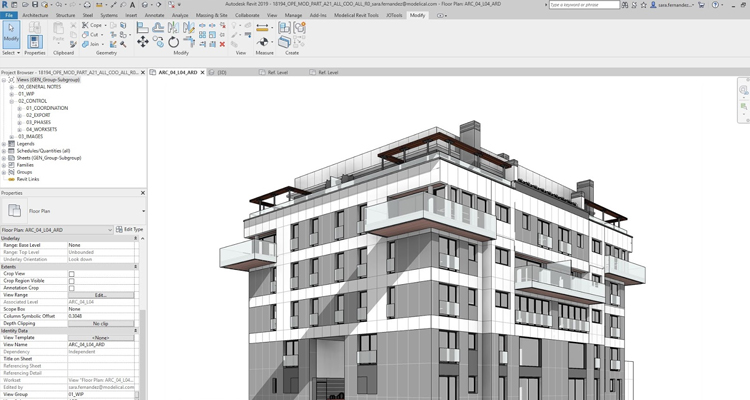Click the Depth Clipping No clip button

pyautogui.click(x=101, y=323)
